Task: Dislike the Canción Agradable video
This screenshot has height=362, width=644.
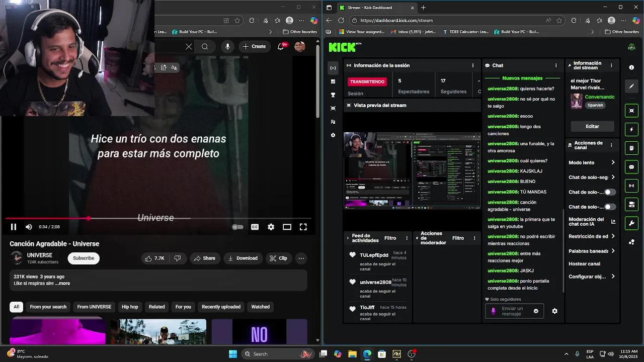Action: [178, 258]
